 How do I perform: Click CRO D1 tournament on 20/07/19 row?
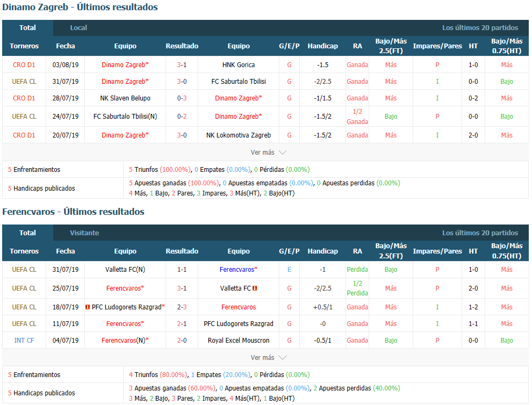24,135
